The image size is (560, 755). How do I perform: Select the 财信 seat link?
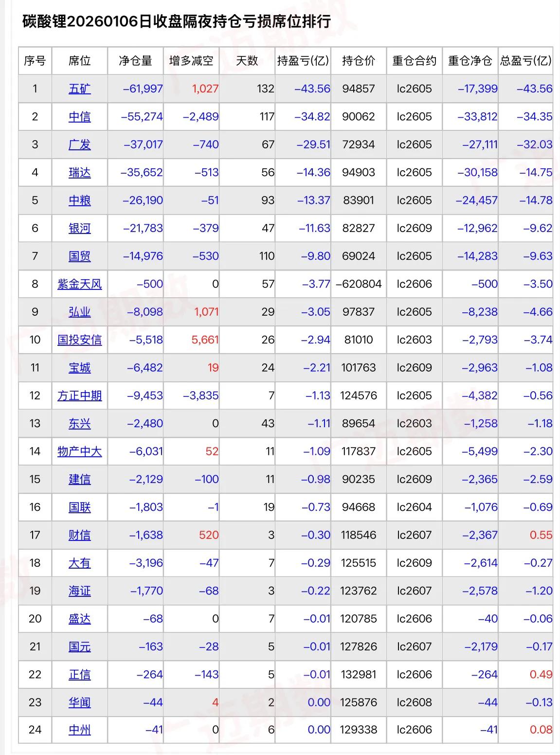point(79,535)
